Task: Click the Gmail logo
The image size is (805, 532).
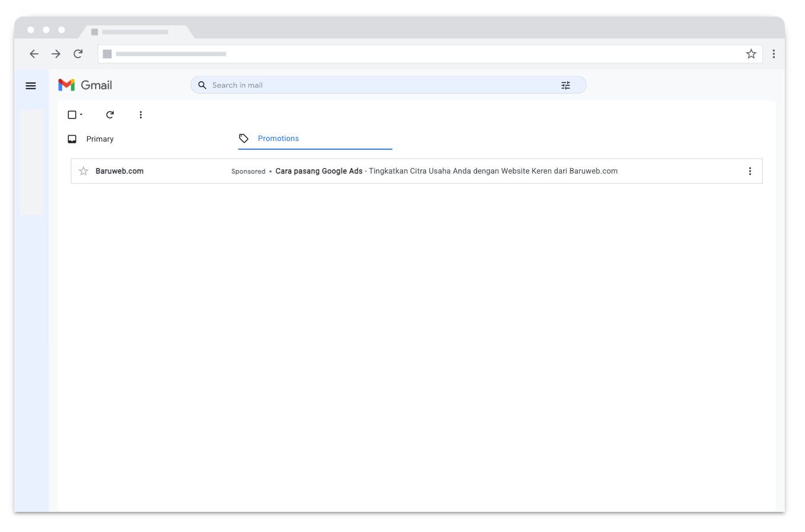Action: [85, 85]
